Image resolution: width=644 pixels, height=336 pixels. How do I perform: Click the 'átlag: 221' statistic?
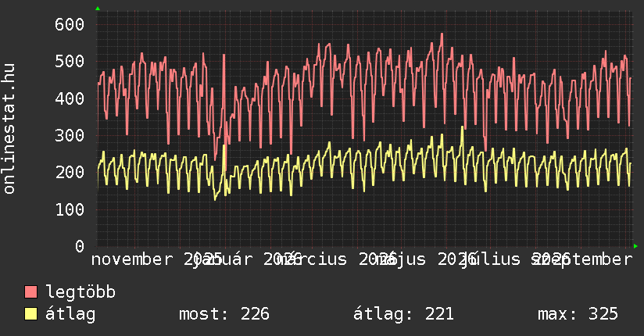point(404,314)
